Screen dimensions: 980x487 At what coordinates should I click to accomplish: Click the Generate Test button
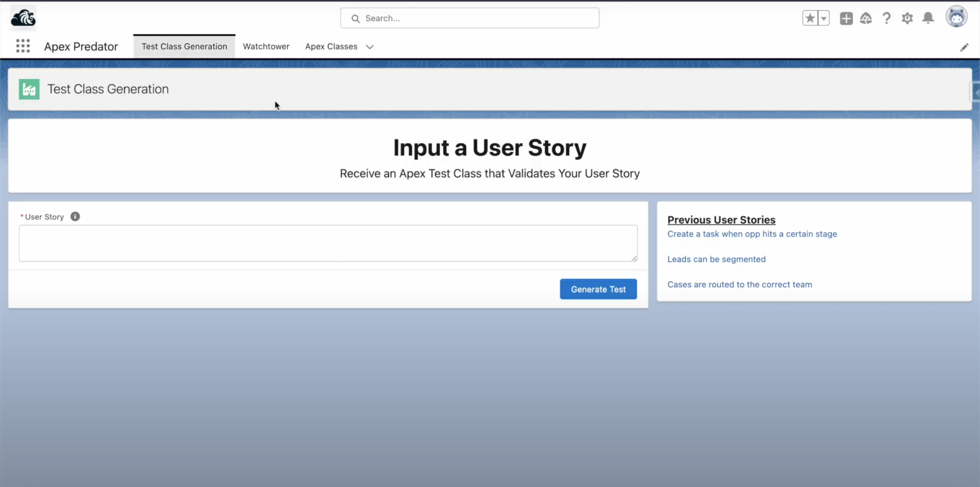point(598,289)
